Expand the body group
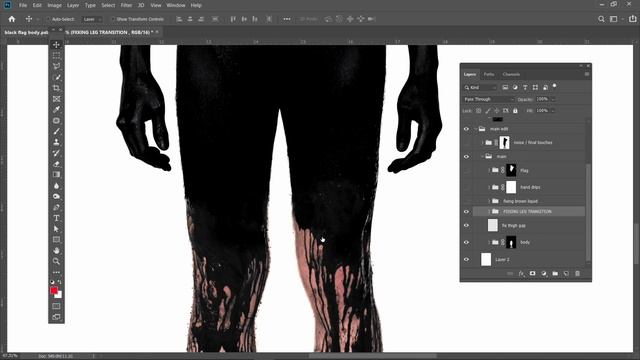640x360 pixels. tap(489, 242)
